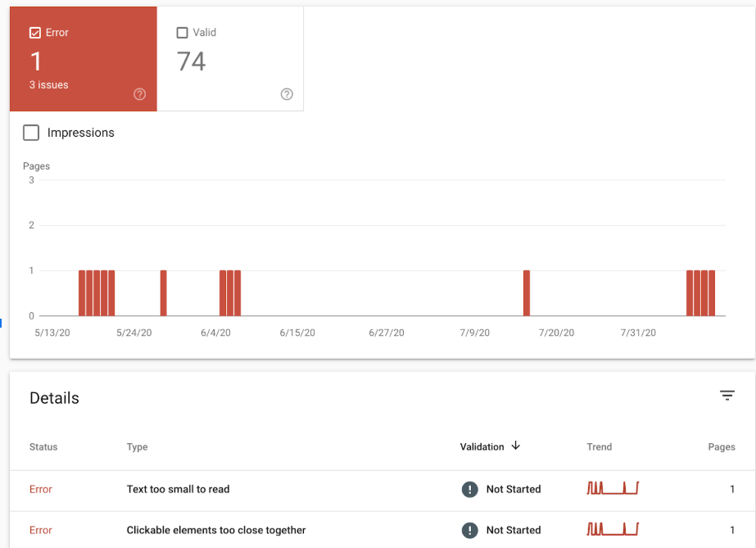This screenshot has height=548, width=756.
Task: Click help icon in the Valid card
Action: 287,94
